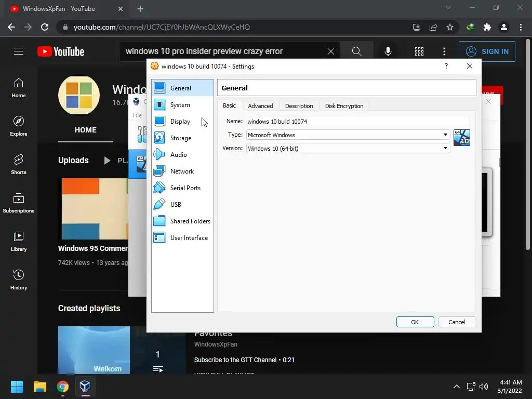
Task: Go to YouTube Home in sidebar
Action: [19, 88]
